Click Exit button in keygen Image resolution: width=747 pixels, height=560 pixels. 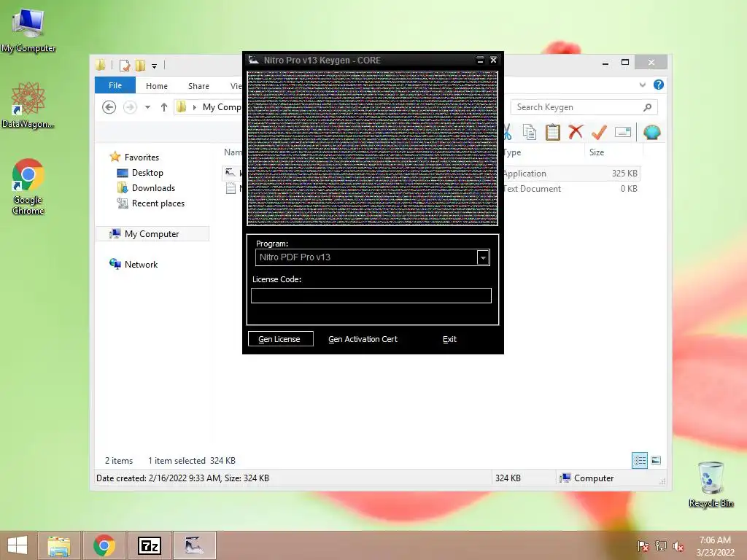[449, 339]
